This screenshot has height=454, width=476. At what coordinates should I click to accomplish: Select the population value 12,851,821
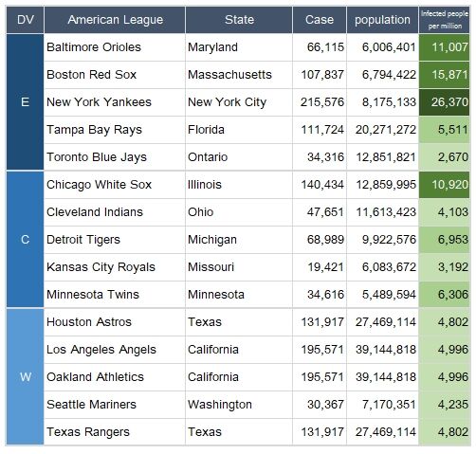(382, 157)
